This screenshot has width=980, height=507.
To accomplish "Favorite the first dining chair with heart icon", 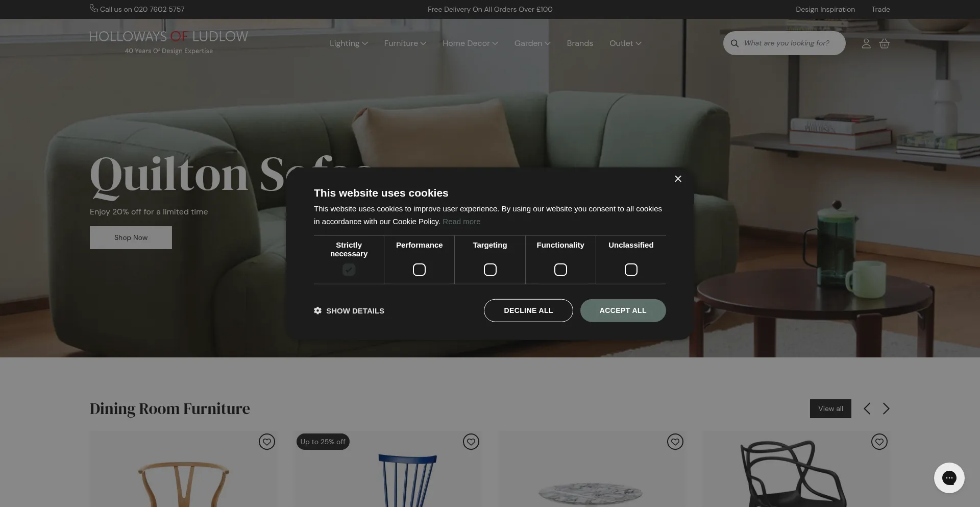I will [x=267, y=442].
